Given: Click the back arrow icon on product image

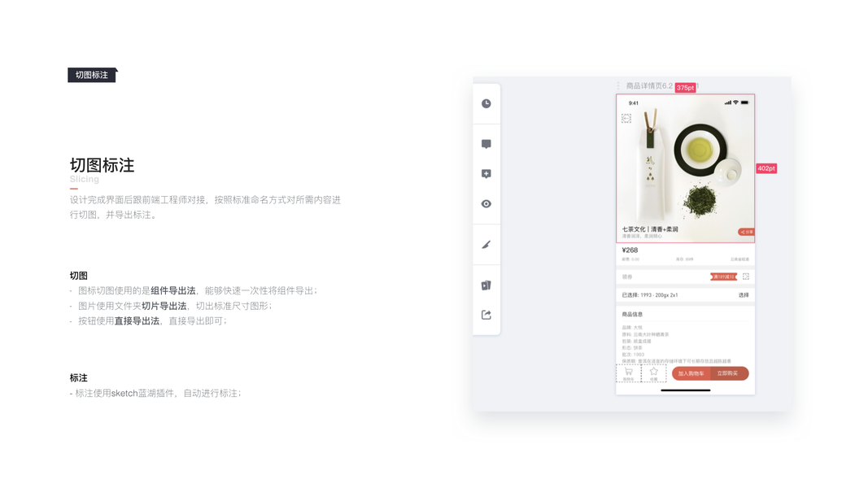Looking at the screenshot, I should [x=626, y=119].
